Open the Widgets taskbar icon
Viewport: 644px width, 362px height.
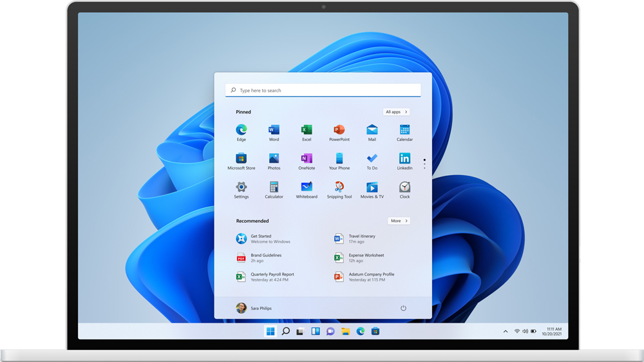coord(316,331)
